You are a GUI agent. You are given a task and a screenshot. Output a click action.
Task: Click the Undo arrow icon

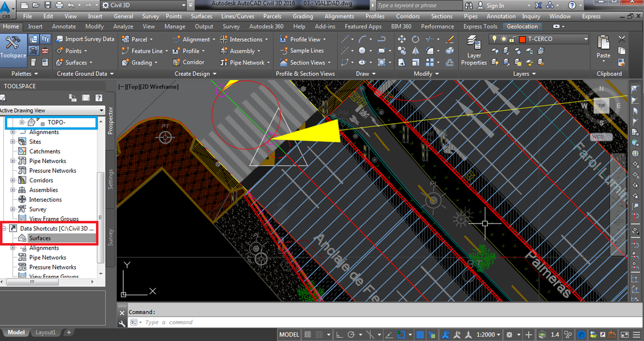[71, 5]
